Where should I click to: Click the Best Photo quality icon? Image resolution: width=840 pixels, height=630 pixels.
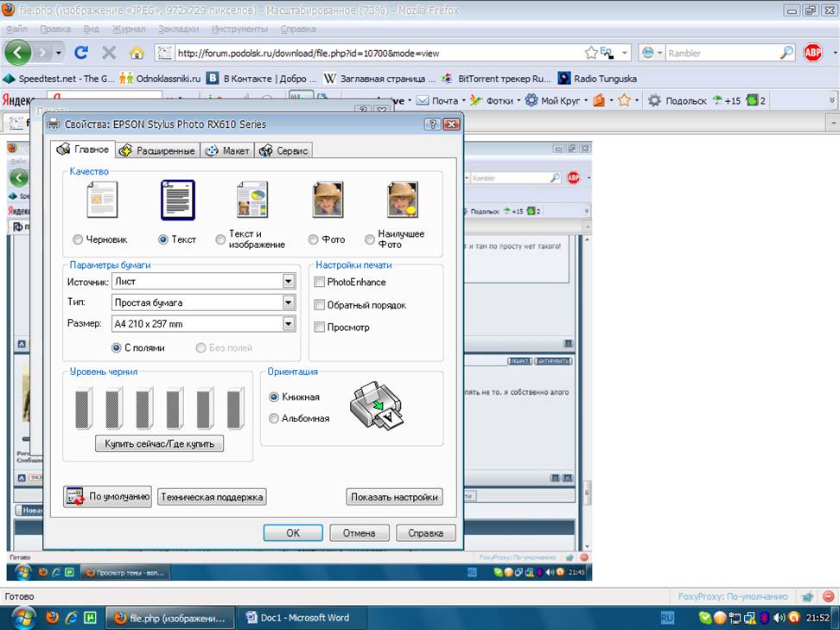403,200
